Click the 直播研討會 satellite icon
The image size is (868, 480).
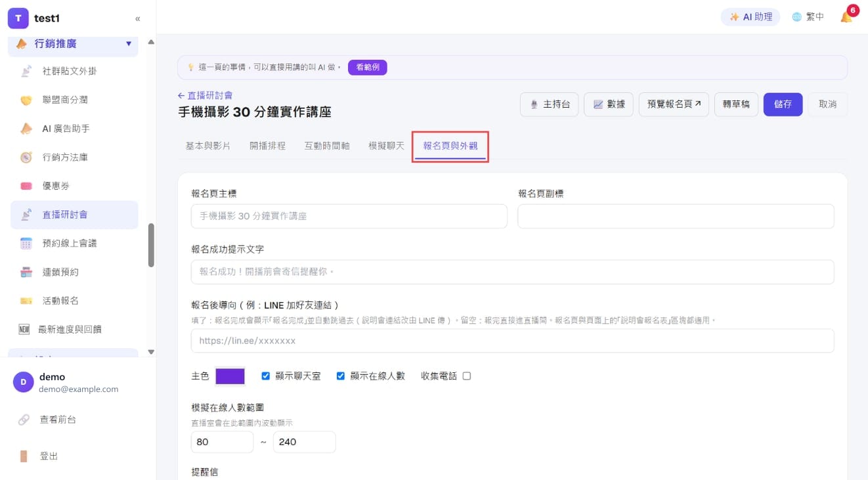[26, 215]
